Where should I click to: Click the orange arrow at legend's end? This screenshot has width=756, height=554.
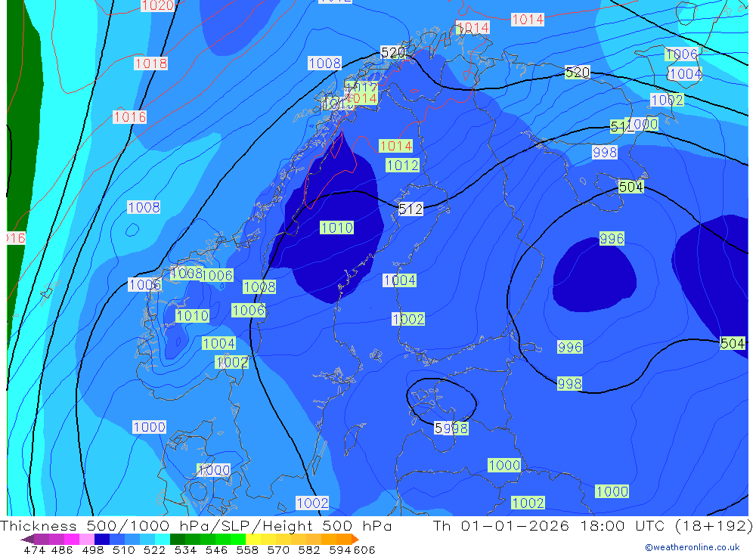pos(355,539)
